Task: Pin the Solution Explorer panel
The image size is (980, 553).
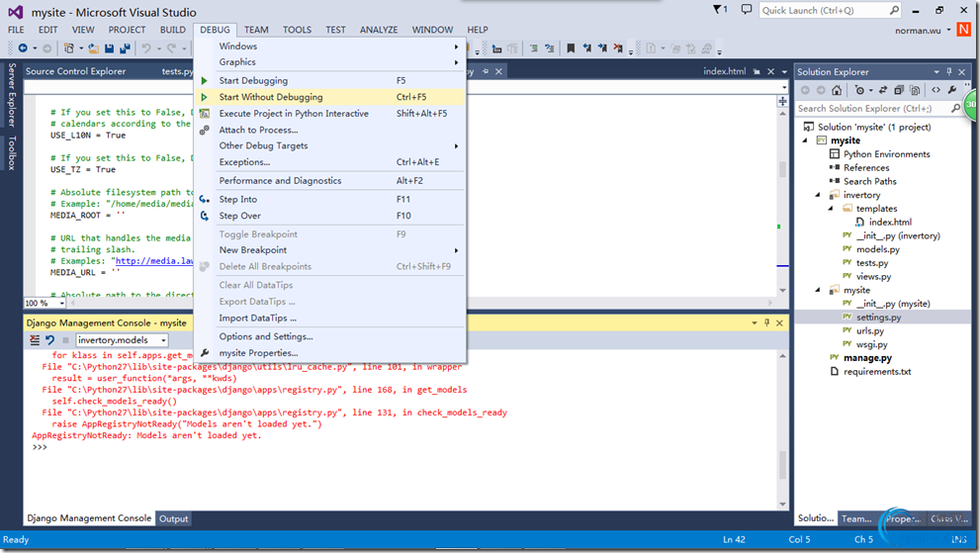Action: tap(949, 71)
